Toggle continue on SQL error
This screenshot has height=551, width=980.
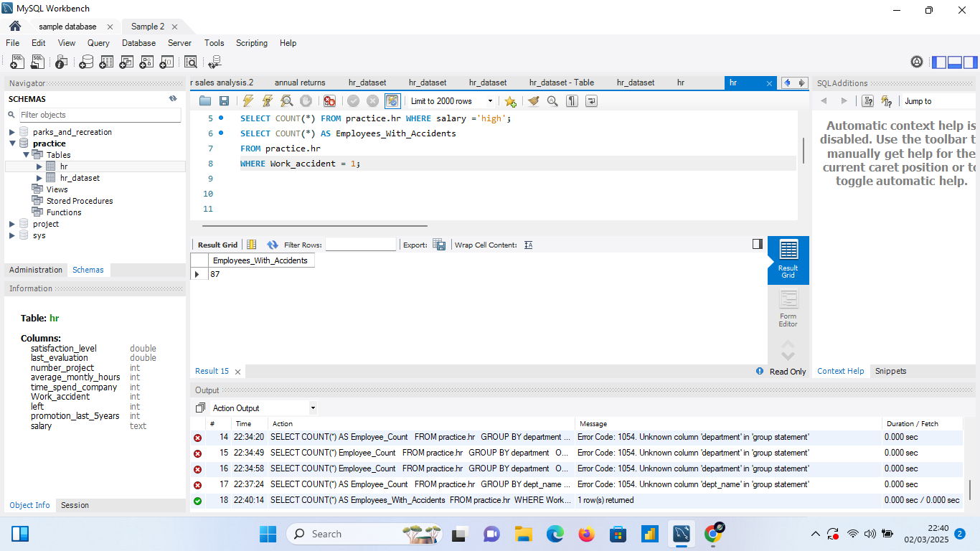coord(329,101)
